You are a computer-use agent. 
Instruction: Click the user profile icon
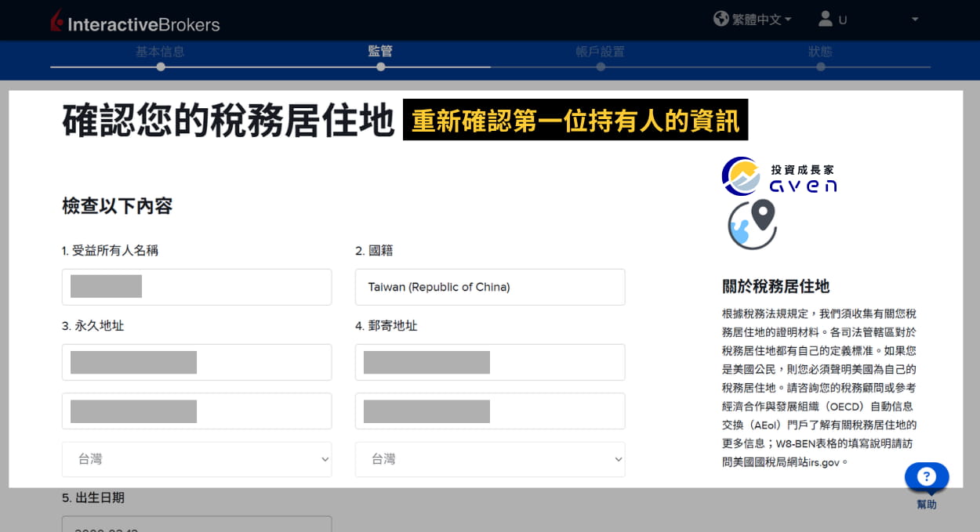[825, 19]
